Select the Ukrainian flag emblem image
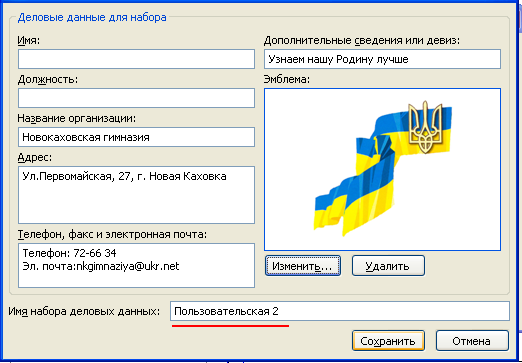This screenshot has height=363, width=522. [383, 168]
